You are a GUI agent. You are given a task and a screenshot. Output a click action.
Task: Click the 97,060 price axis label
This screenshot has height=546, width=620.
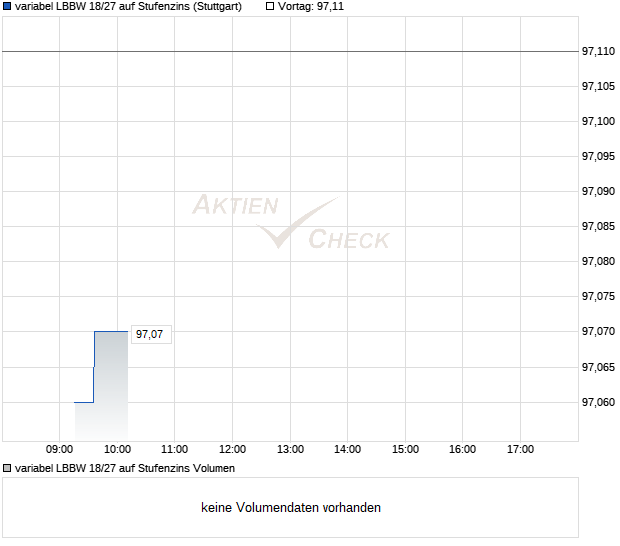[598, 402]
